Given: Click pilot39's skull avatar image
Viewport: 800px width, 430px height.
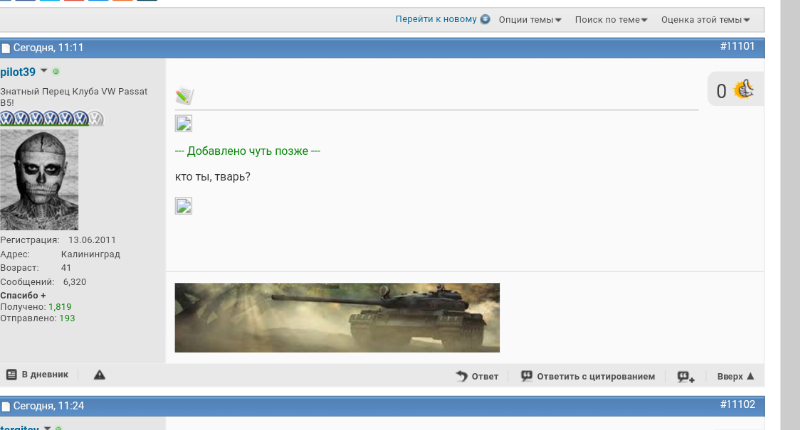Looking at the screenshot, I should pyautogui.click(x=40, y=180).
